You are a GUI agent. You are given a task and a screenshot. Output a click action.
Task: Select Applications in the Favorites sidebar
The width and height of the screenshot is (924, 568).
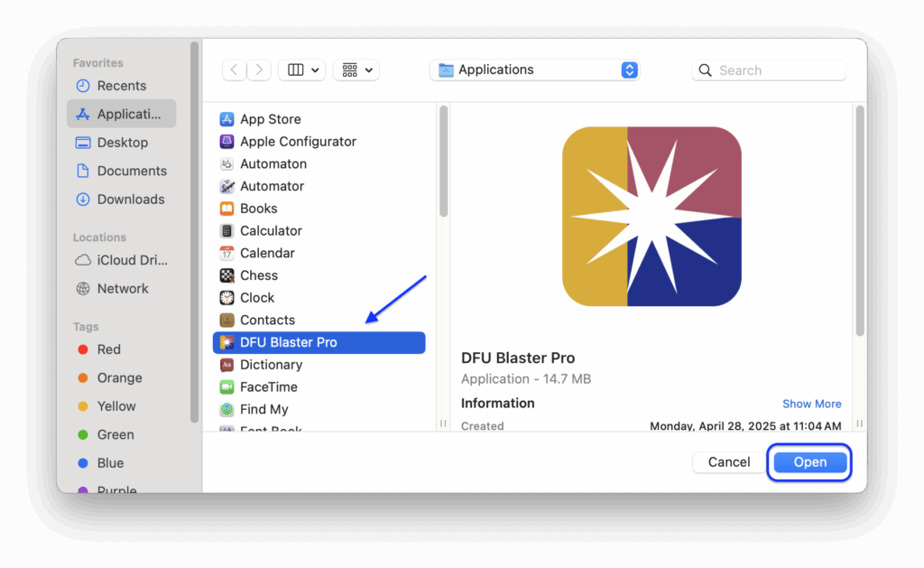coord(122,114)
